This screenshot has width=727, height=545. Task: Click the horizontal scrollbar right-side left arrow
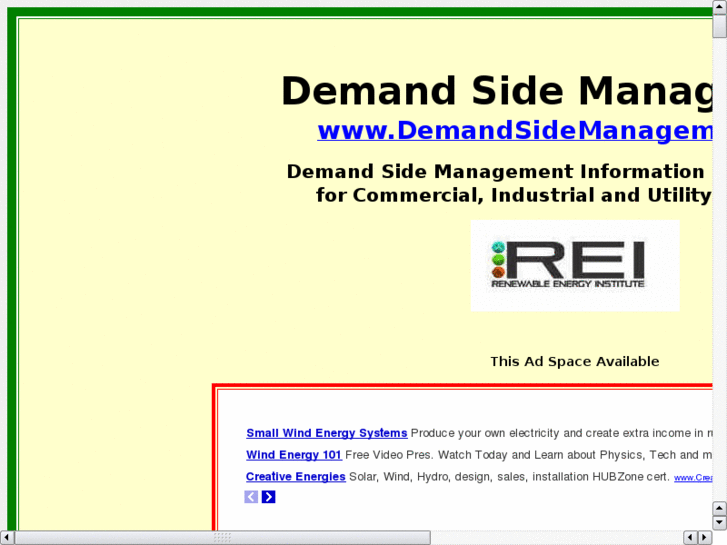tap(690, 537)
